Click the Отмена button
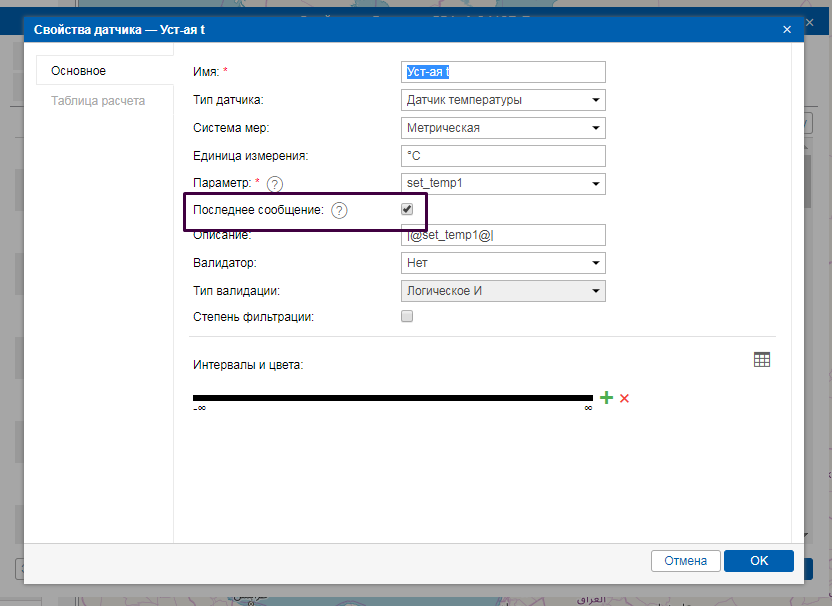 point(685,561)
